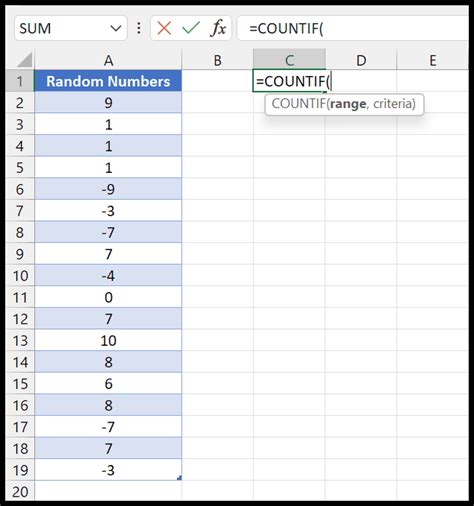Click the Select All corner triangle
The height and width of the screenshot is (506, 474).
point(25,60)
